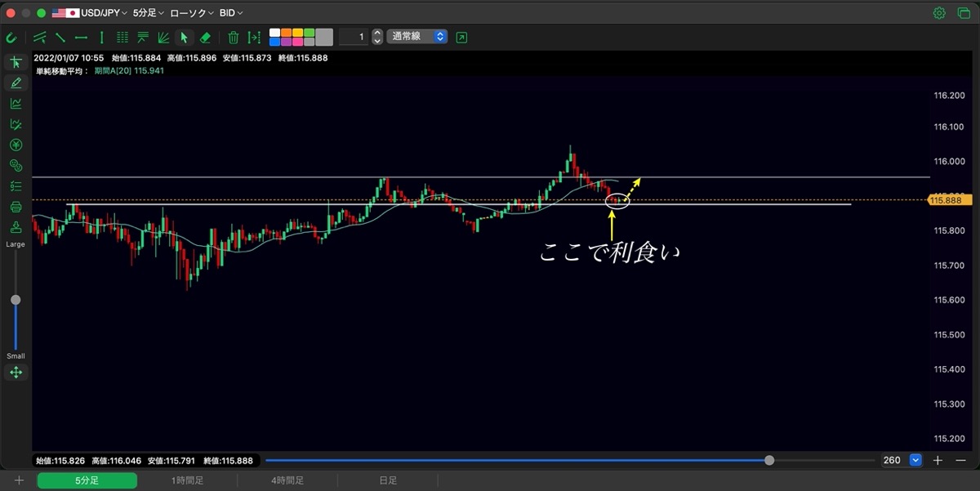
Task: Click the line width stepper arrows
Action: coord(376,37)
